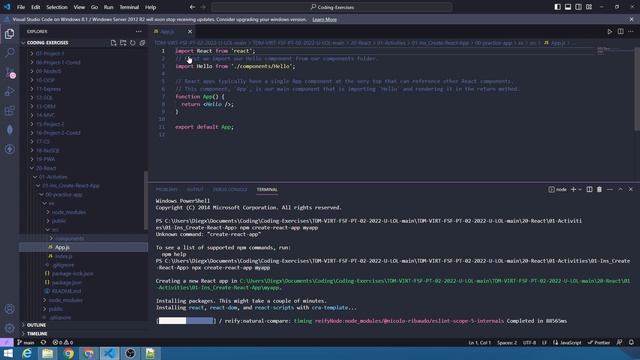The width and height of the screenshot is (640, 360).
Task: Go back with the navigation arrow
Action: (192, 7)
